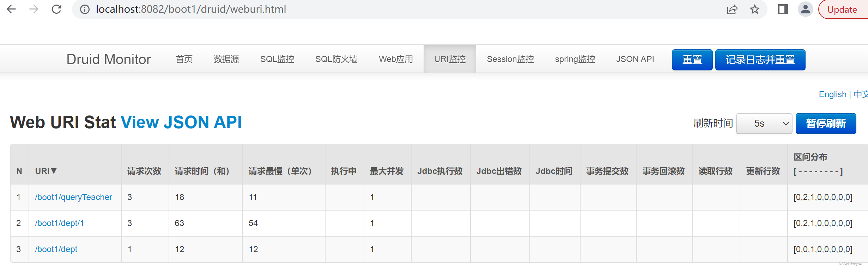Open the /boot1/queryTeacher URI link
The image size is (868, 269).
73,197
